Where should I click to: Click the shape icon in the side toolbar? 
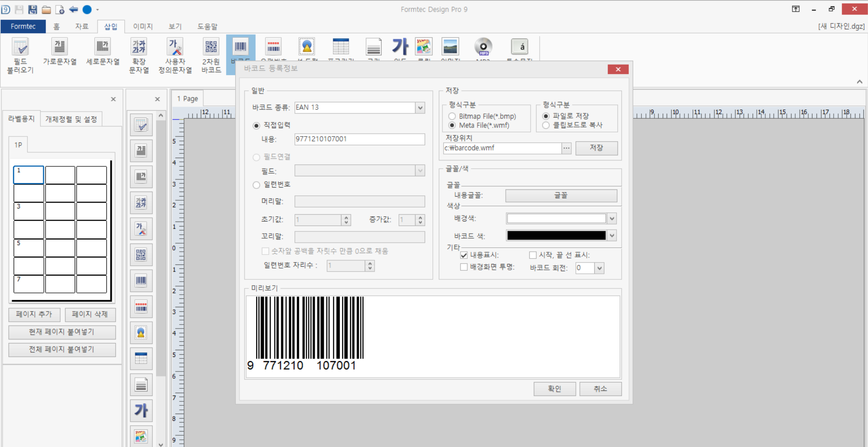[141, 333]
